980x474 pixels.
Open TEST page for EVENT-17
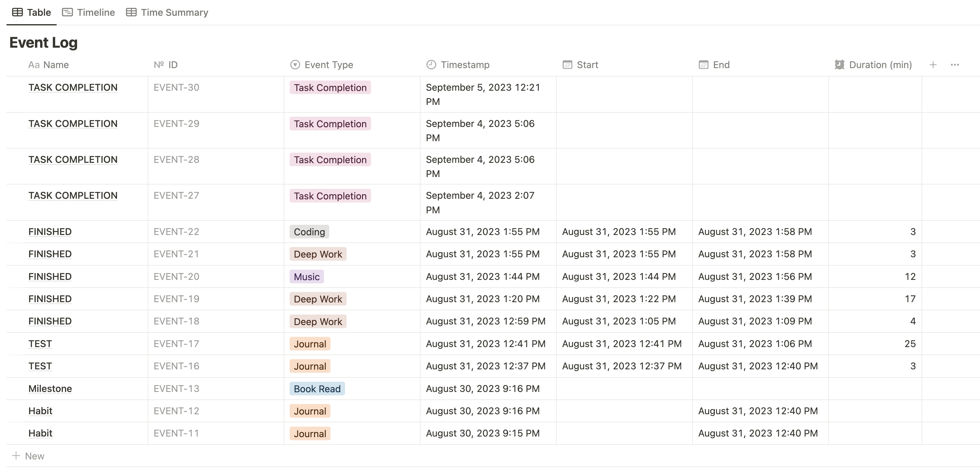pos(40,343)
